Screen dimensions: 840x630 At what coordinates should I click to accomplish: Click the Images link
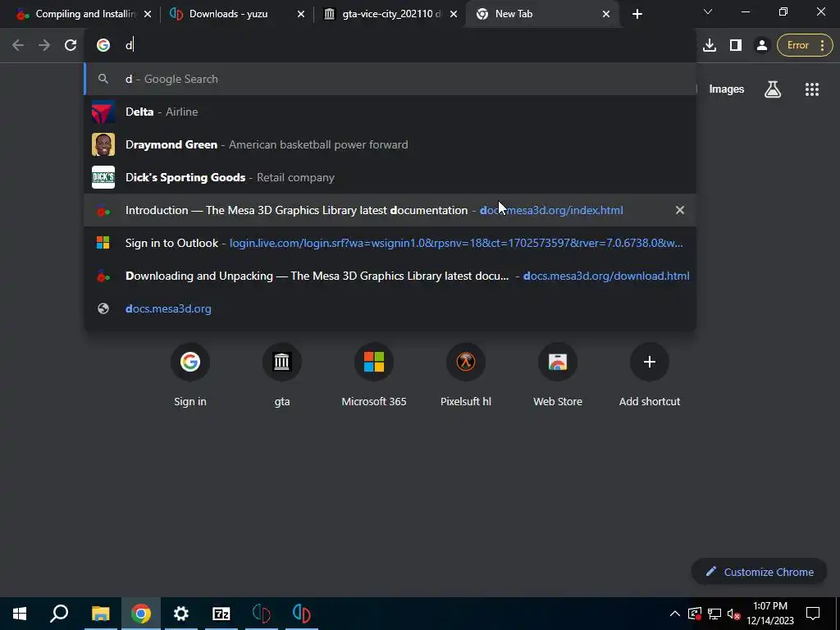pyautogui.click(x=727, y=89)
